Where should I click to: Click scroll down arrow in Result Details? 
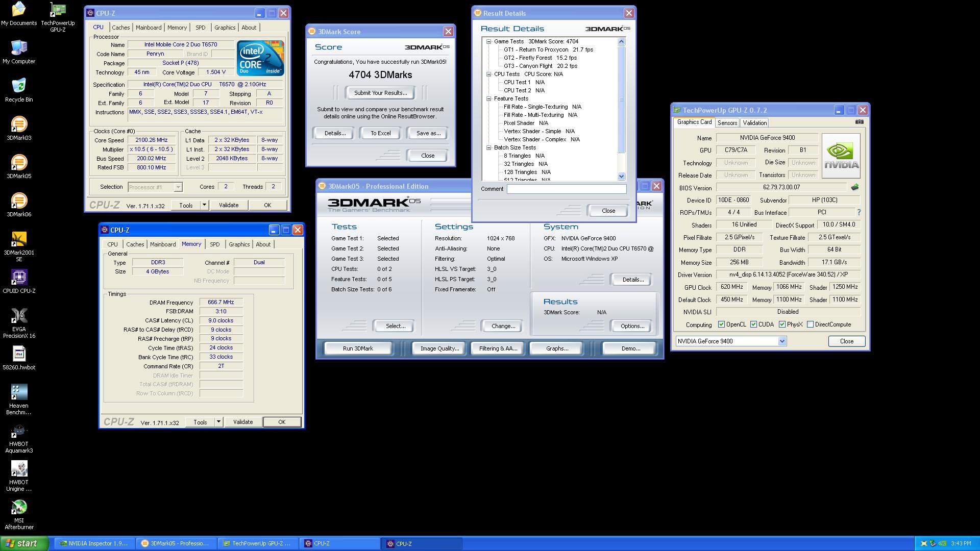pyautogui.click(x=621, y=176)
